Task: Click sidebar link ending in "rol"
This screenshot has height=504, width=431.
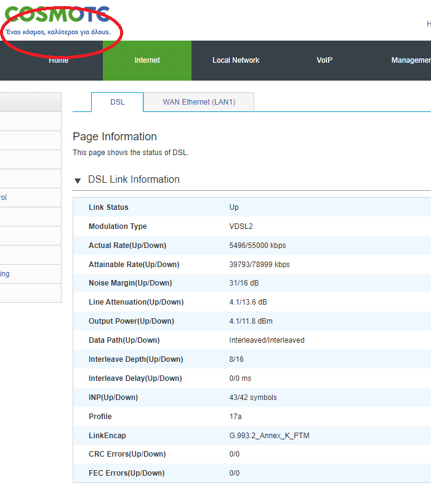Action: coord(4,198)
